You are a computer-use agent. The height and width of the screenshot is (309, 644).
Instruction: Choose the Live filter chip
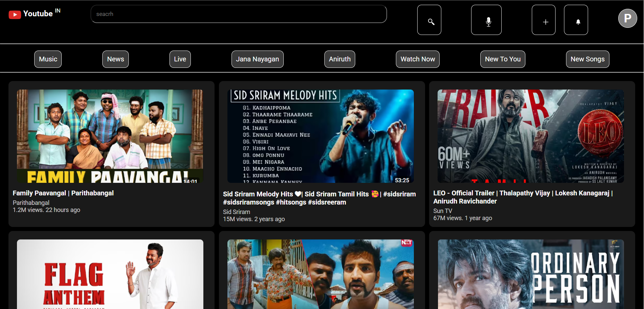click(x=180, y=59)
